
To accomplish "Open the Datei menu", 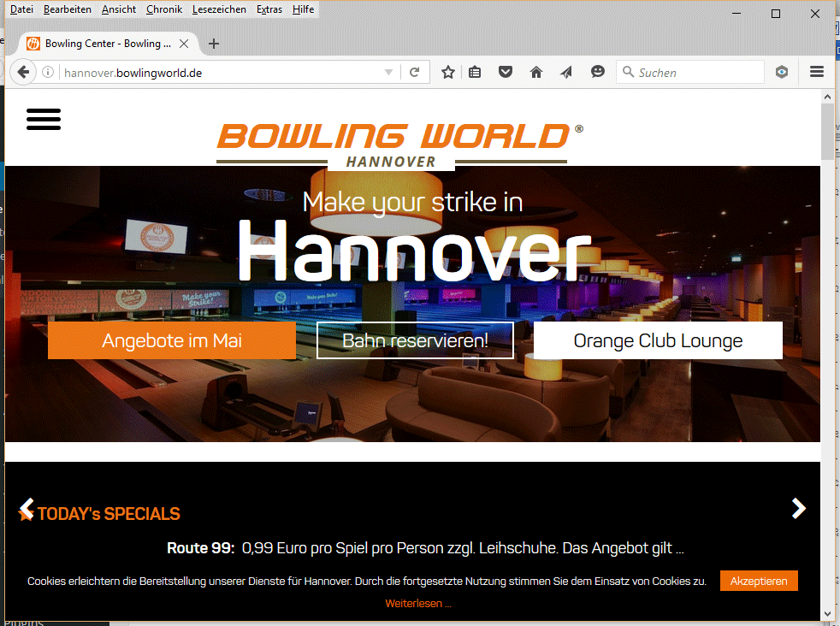I will click(21, 9).
